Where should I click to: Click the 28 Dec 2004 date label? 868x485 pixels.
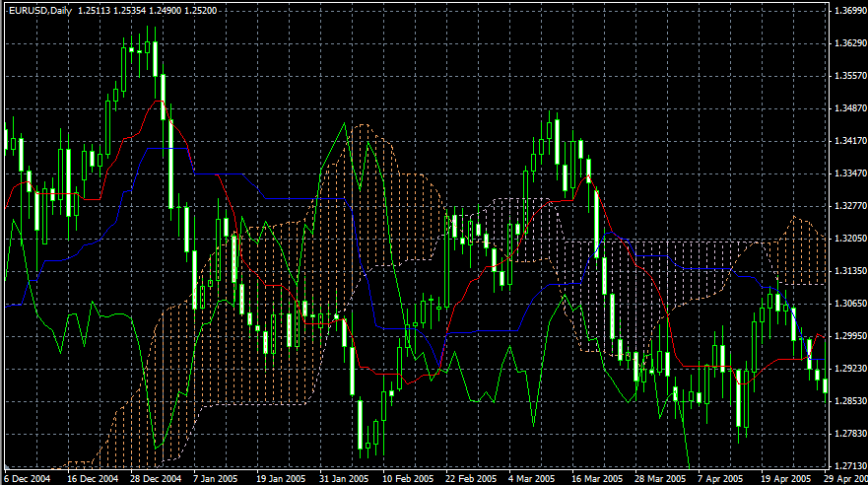156,478
